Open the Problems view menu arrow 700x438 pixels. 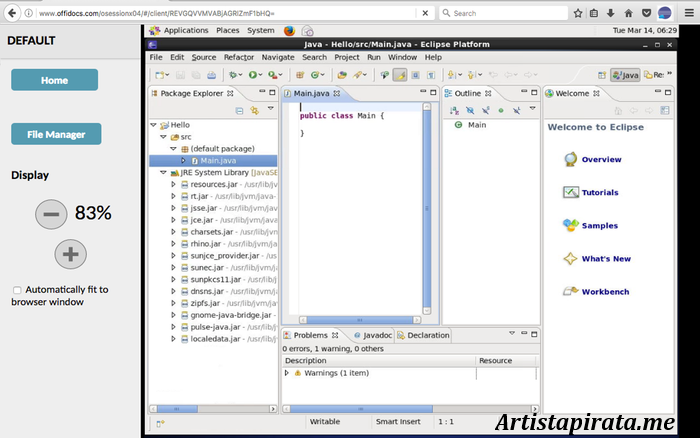(x=512, y=333)
